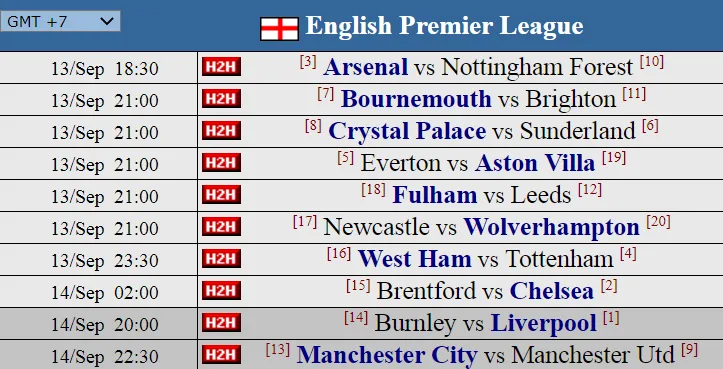This screenshot has width=723, height=369.
Task: Click H2H badge for Burnley vs Liverpool
Action: (x=221, y=322)
